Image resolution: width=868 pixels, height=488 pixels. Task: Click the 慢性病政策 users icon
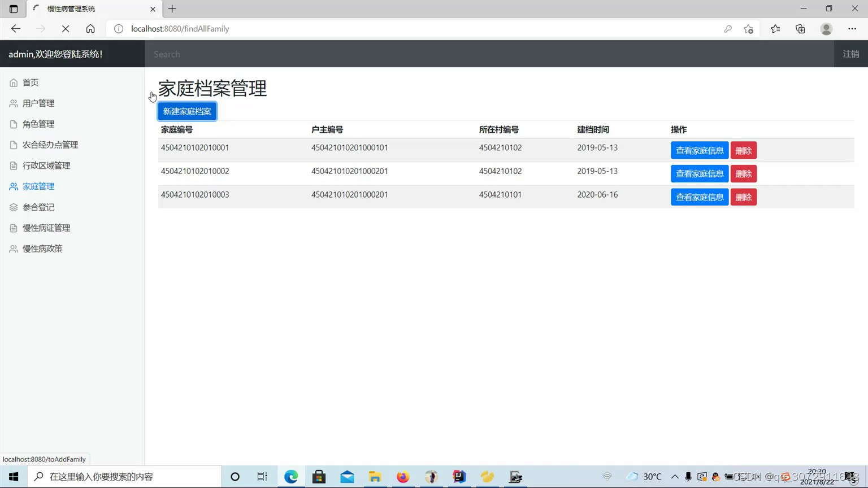tap(14, 249)
